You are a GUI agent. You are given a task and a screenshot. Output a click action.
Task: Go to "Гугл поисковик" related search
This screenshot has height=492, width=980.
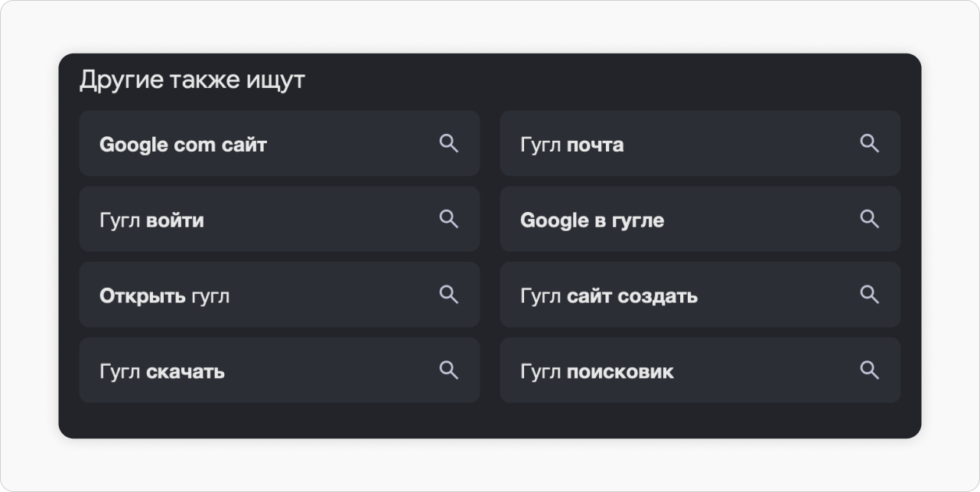(700, 370)
